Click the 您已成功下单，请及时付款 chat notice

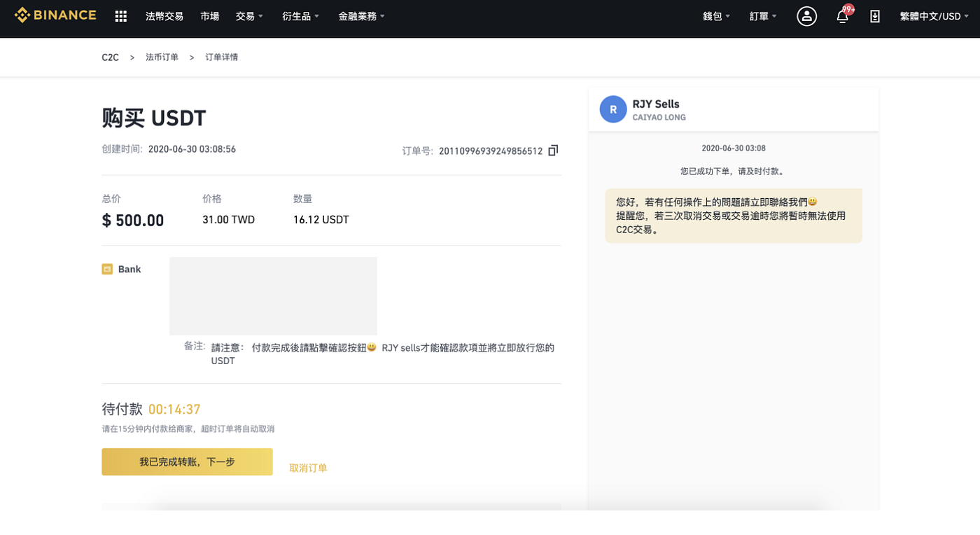[x=733, y=171]
